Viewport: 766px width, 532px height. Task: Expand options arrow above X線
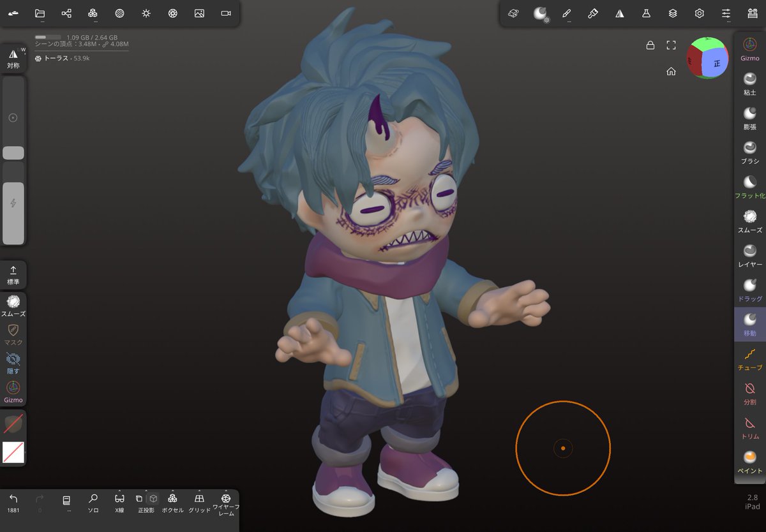[119, 491]
